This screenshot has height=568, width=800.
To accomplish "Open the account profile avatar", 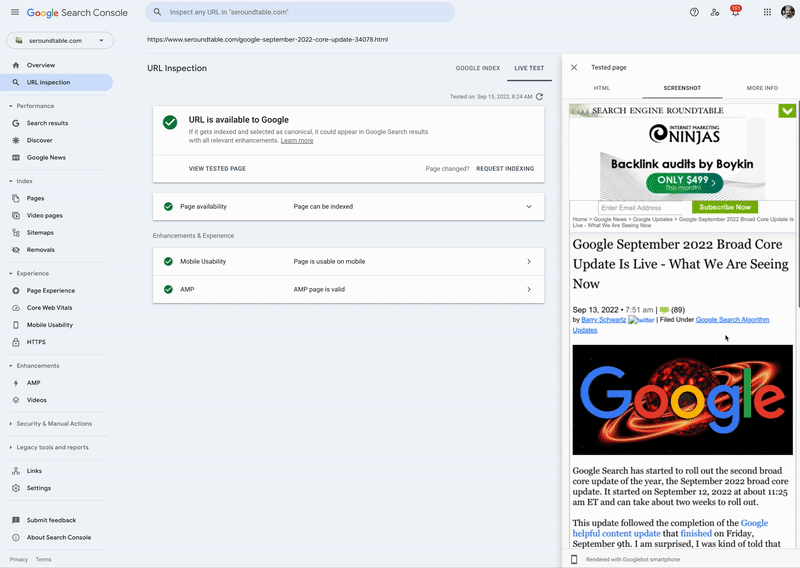I will [787, 12].
